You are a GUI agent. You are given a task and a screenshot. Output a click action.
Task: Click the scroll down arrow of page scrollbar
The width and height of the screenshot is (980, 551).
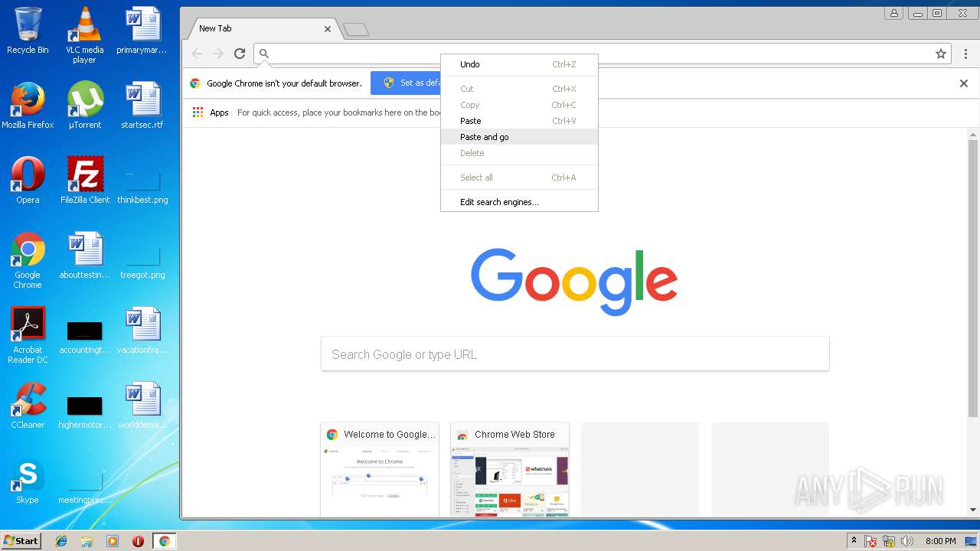tap(973, 510)
